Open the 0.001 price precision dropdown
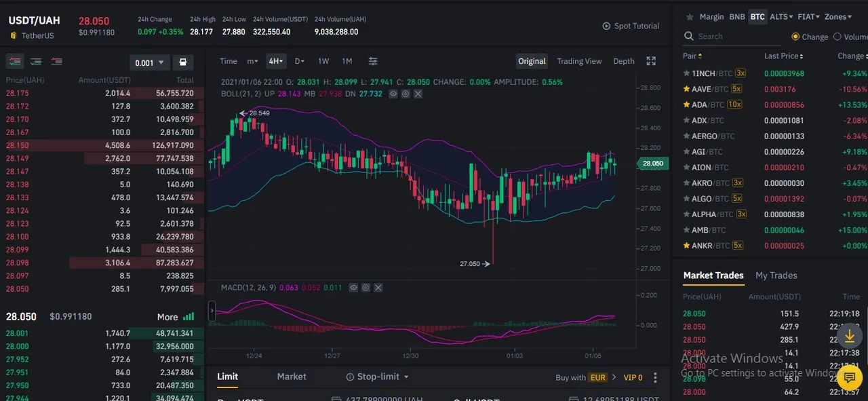 [150, 62]
